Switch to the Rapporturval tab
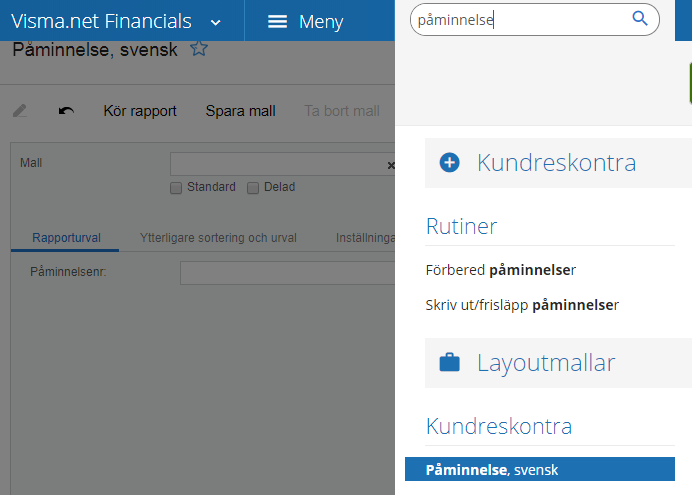Image resolution: width=692 pixels, height=495 pixels. point(66,238)
